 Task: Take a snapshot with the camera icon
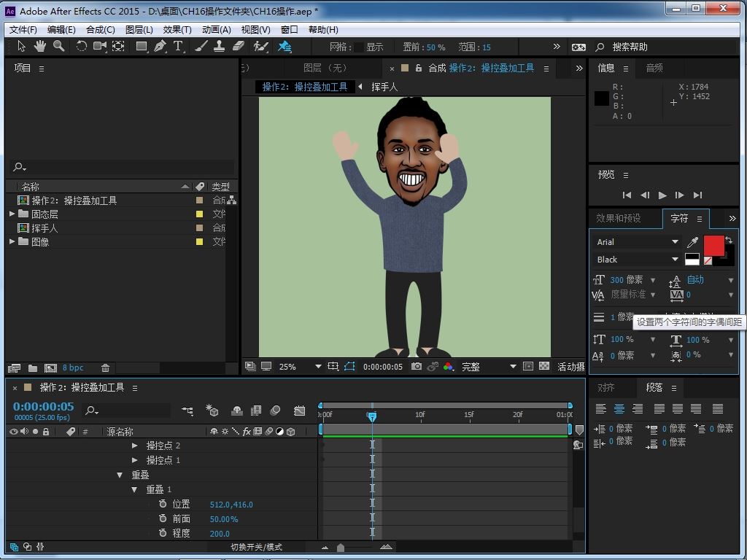(416, 367)
